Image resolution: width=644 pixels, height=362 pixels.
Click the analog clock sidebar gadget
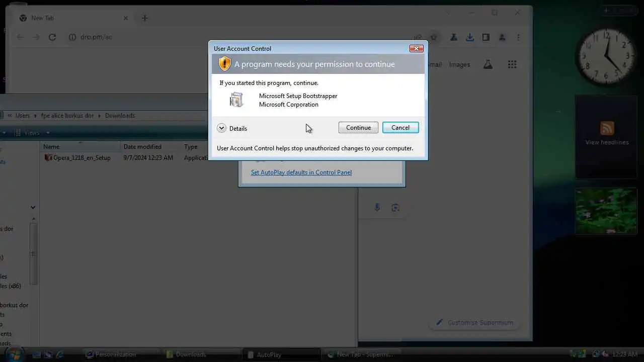pos(607,56)
